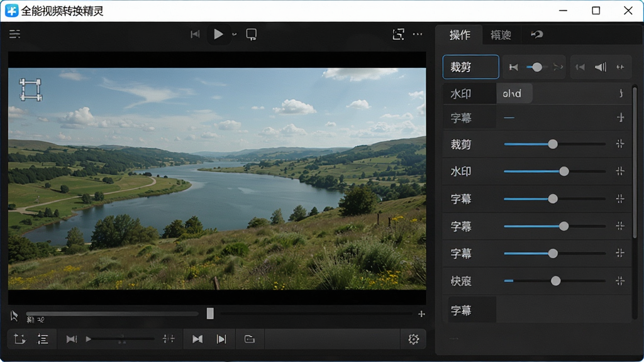Expand the icon ending the 裁剪 slider row
Image resolution: width=644 pixels, height=362 pixels.
tap(620, 144)
